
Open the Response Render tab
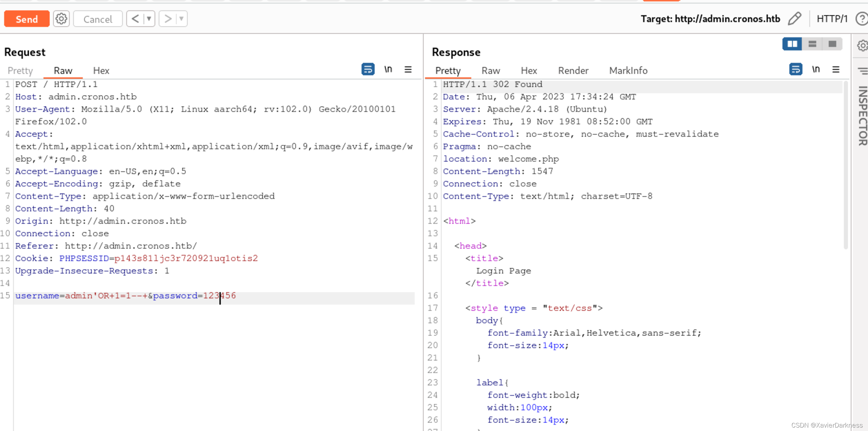(573, 70)
